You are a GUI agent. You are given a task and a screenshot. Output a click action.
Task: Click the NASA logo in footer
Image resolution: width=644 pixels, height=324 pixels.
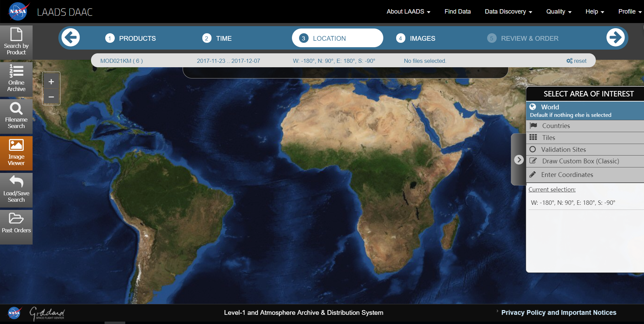click(x=14, y=313)
